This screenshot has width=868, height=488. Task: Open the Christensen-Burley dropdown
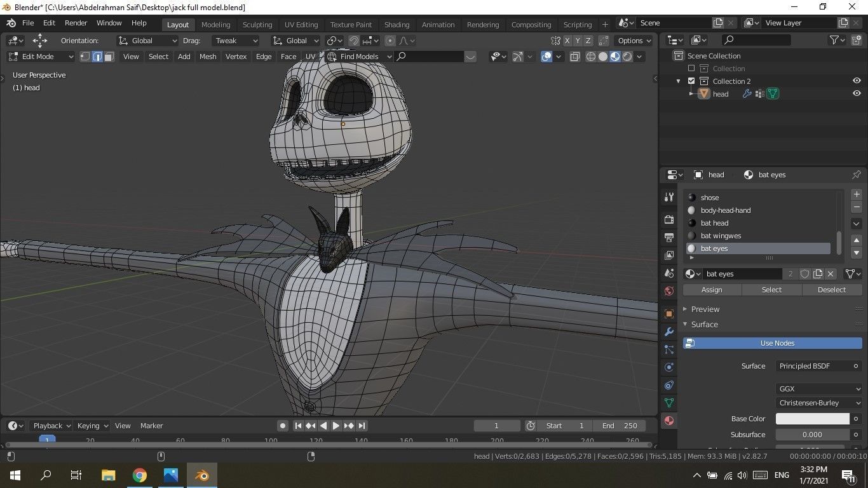tap(819, 403)
